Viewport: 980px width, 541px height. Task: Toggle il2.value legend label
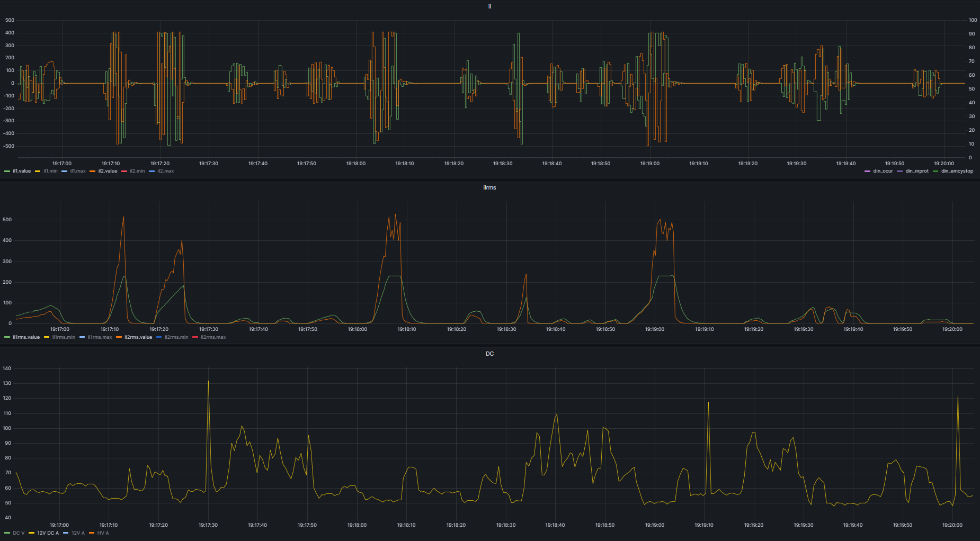pyautogui.click(x=108, y=171)
